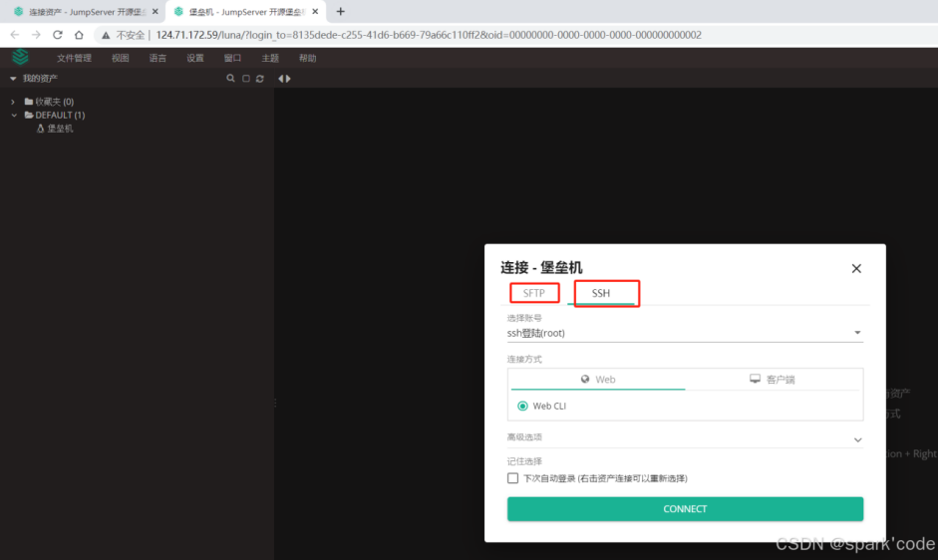Go to the browser home page

79,35
